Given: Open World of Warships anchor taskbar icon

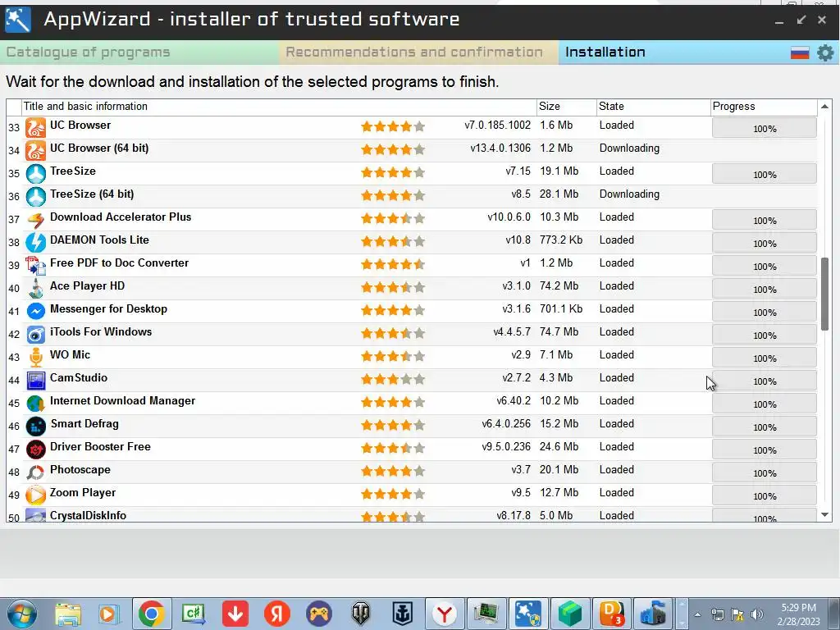Looking at the screenshot, I should [402, 614].
